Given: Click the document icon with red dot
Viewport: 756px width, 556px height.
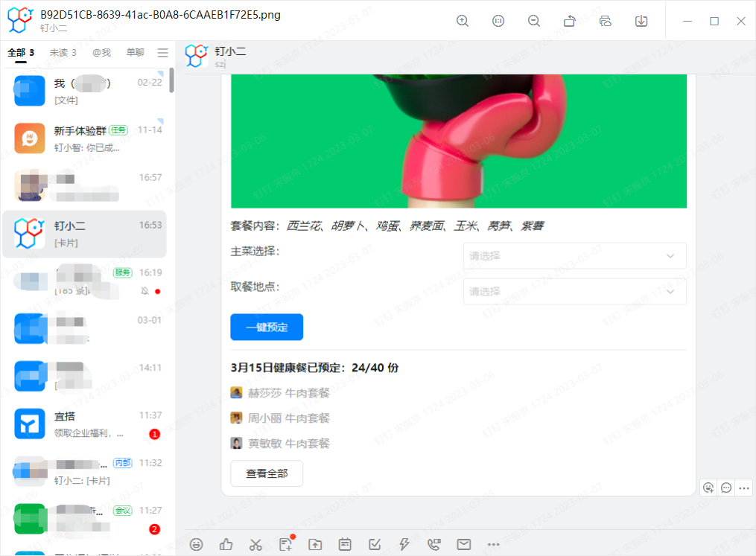Looking at the screenshot, I should pos(286,544).
